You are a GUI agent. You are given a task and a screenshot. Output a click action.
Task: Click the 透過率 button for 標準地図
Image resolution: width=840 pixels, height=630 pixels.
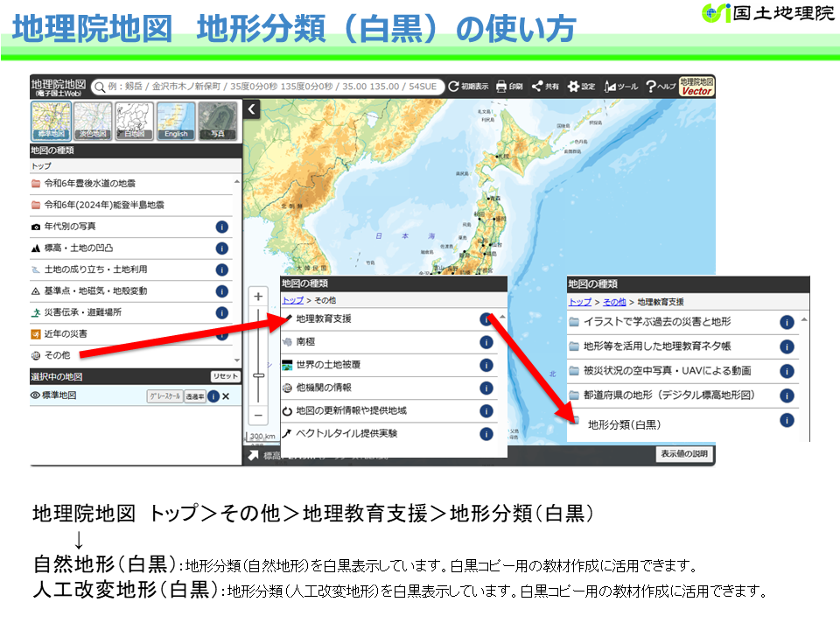coord(194,396)
